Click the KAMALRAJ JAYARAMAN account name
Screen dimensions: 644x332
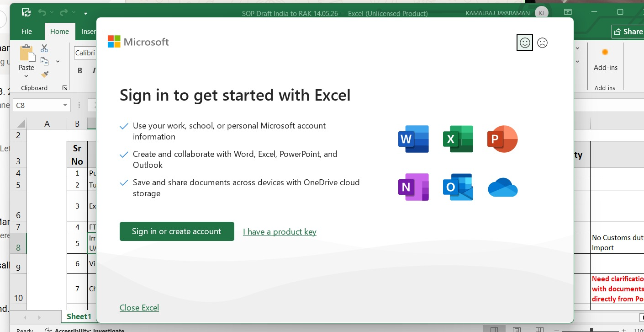tap(498, 13)
